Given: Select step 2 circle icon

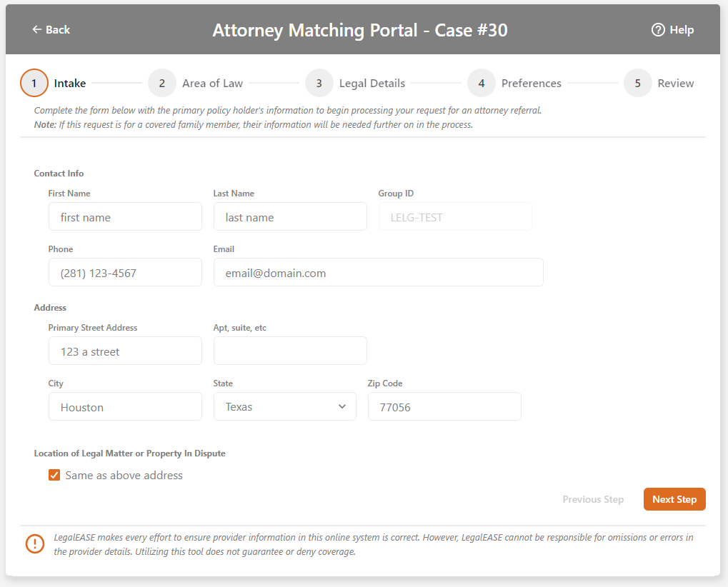Looking at the screenshot, I should pyautogui.click(x=162, y=84).
